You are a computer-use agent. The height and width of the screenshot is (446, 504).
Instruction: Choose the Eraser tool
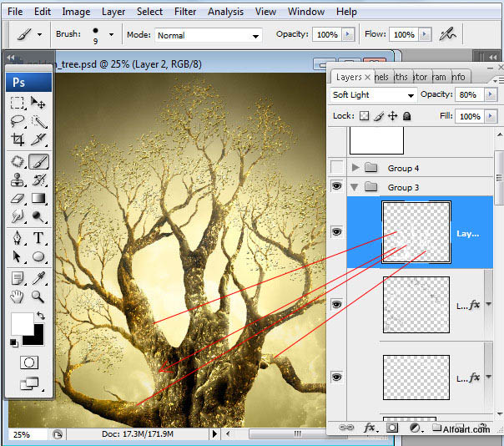[18, 199]
